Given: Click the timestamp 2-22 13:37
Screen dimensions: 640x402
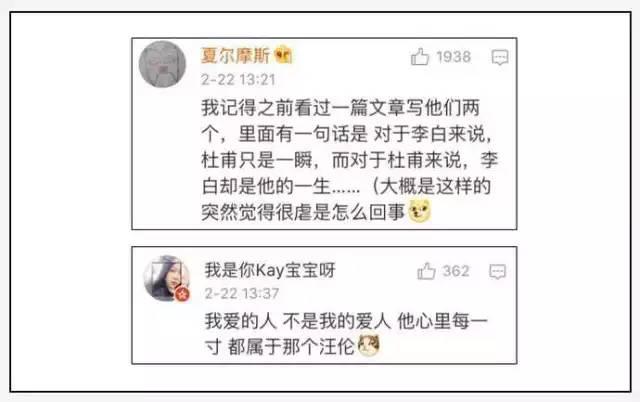Looking at the screenshot, I should [x=242, y=293].
